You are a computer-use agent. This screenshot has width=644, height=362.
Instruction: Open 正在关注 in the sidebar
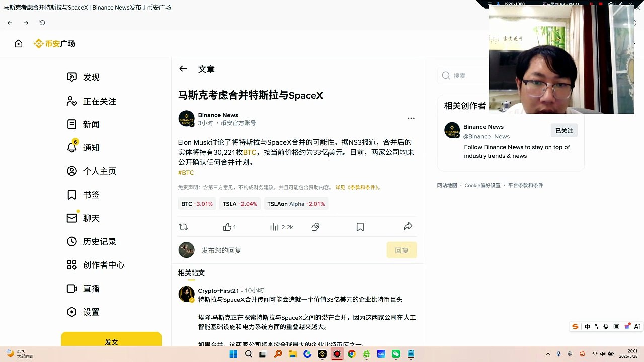click(92, 101)
